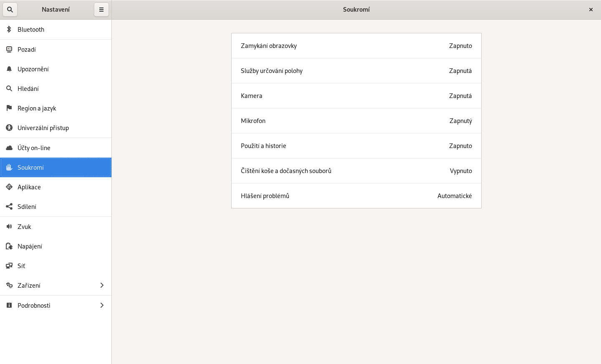
Task: Open the Aplikace settings label
Action: [29, 187]
